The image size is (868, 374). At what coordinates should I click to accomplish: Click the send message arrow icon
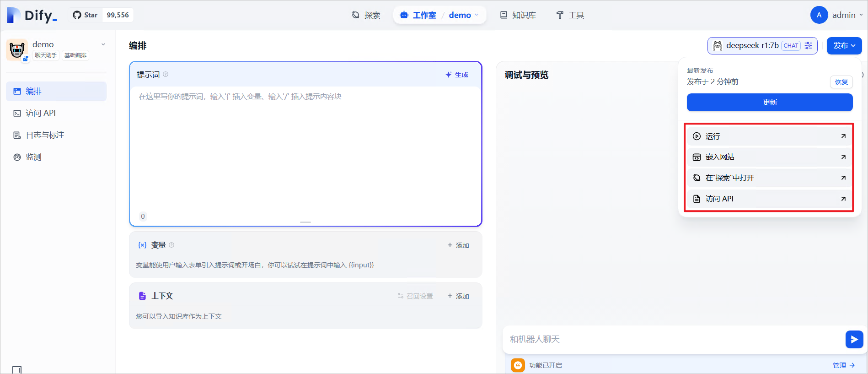coord(854,339)
